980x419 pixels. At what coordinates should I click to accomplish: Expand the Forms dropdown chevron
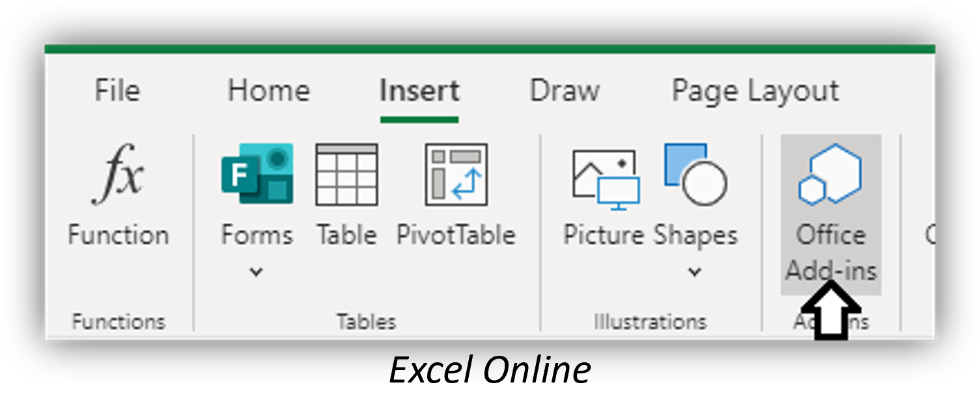point(257,272)
